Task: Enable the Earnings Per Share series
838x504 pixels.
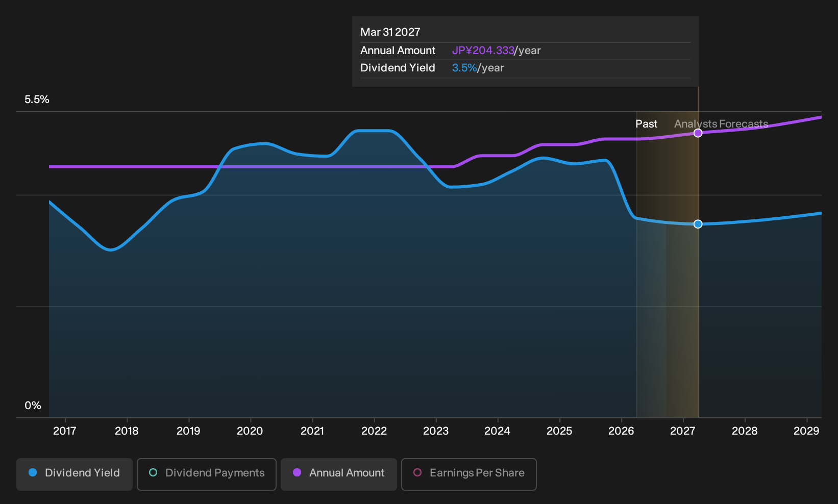Action: (469, 474)
